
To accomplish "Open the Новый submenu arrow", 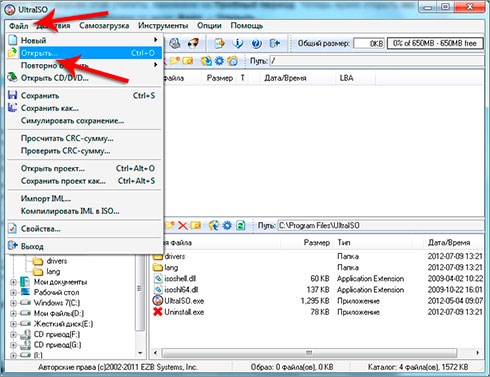I will [155, 40].
